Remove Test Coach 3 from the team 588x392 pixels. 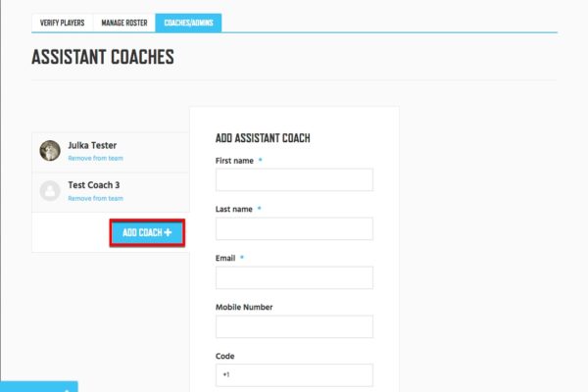(96, 198)
